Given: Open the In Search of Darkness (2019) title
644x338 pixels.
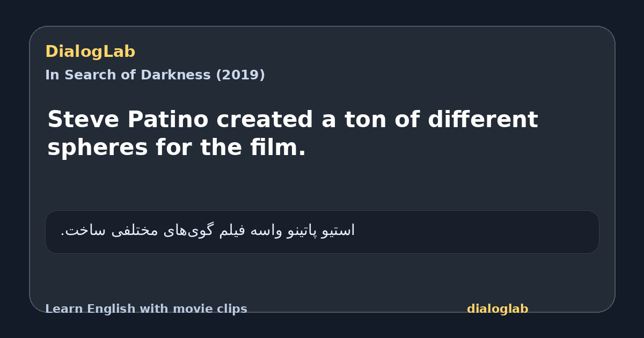Looking at the screenshot, I should (155, 75).
